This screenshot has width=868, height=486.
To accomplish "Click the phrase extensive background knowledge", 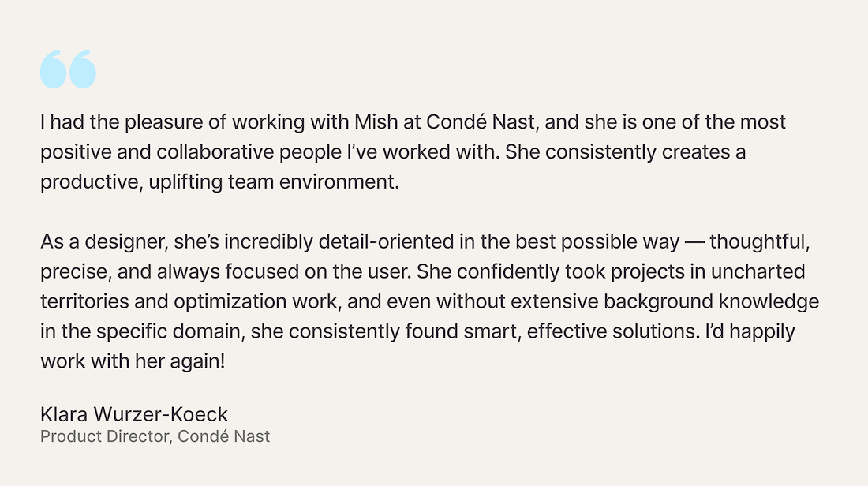I will tap(665, 301).
